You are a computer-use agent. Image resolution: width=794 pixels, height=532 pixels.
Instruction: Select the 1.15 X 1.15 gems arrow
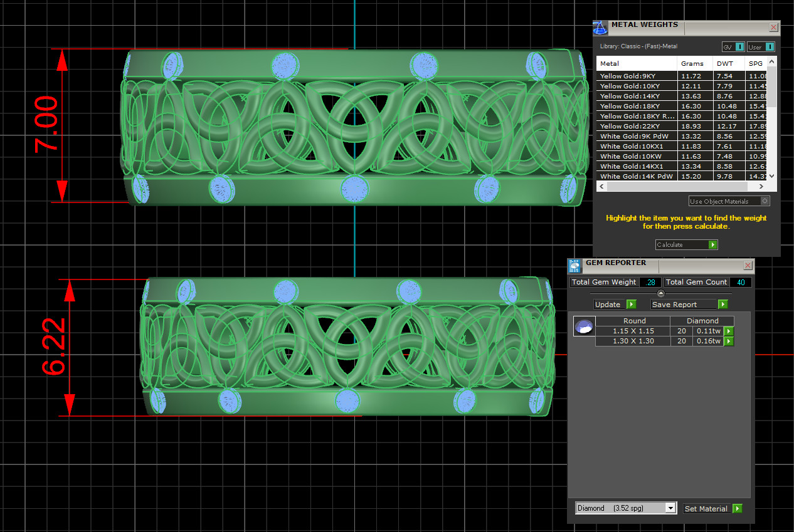[728, 331]
